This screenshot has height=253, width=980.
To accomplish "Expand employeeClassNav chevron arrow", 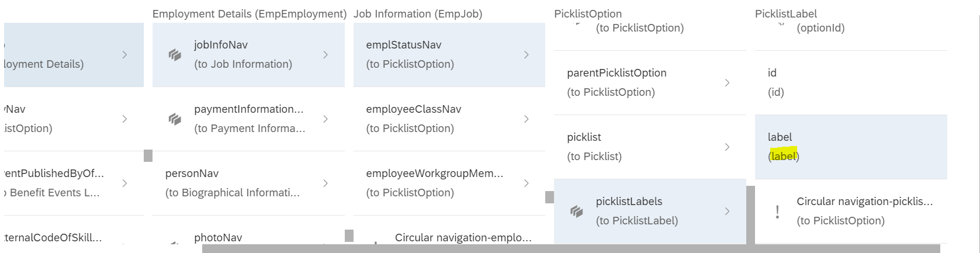I will [527, 119].
